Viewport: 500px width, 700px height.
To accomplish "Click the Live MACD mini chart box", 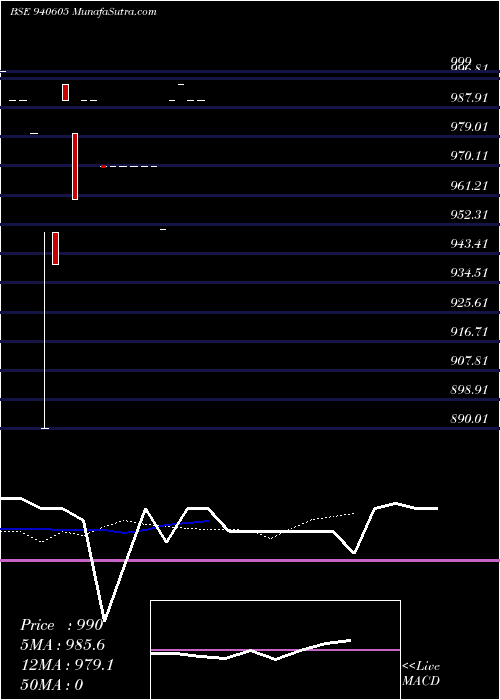I will tap(275, 650).
